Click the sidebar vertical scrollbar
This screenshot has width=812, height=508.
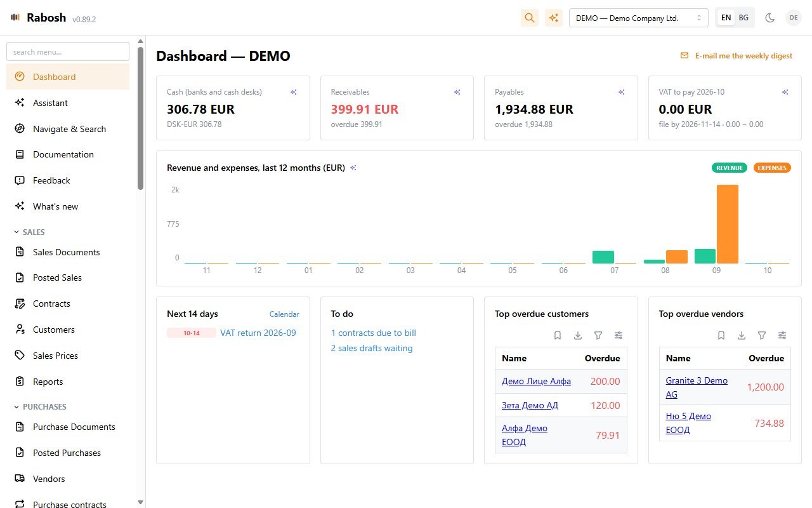(140, 119)
